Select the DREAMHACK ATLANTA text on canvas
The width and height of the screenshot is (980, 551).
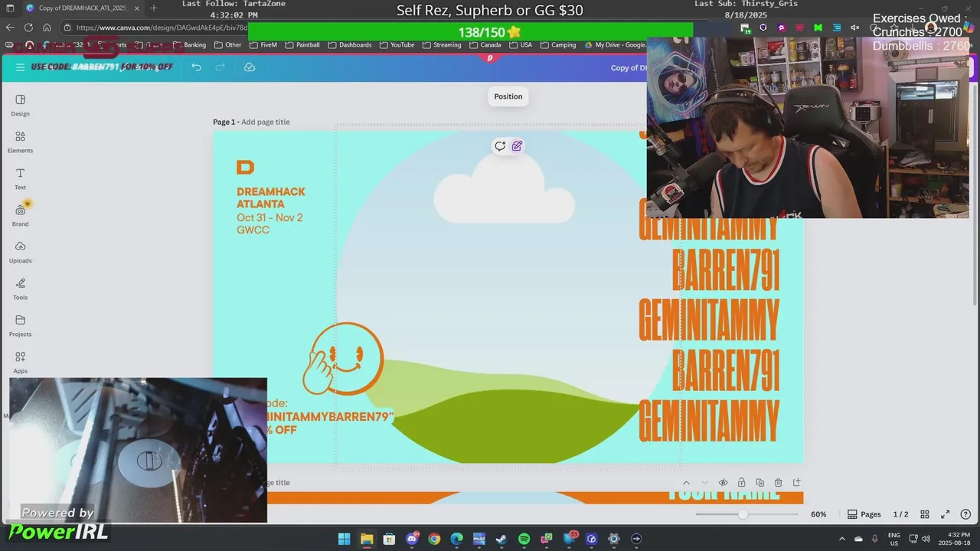pos(271,197)
